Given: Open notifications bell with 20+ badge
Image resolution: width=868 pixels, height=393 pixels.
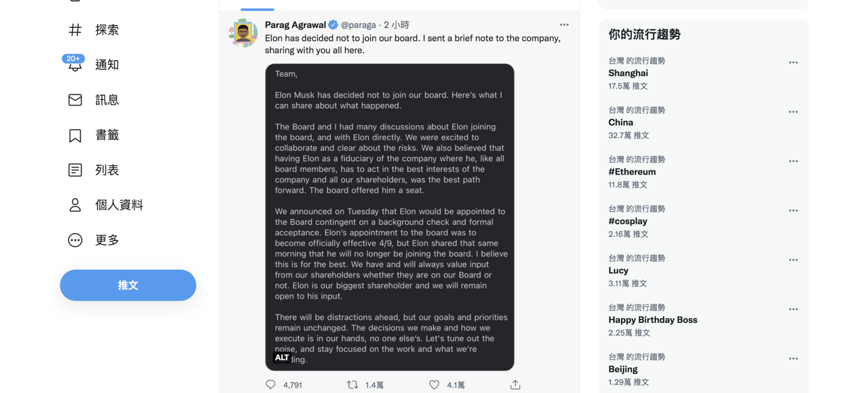Looking at the screenshot, I should (x=75, y=65).
